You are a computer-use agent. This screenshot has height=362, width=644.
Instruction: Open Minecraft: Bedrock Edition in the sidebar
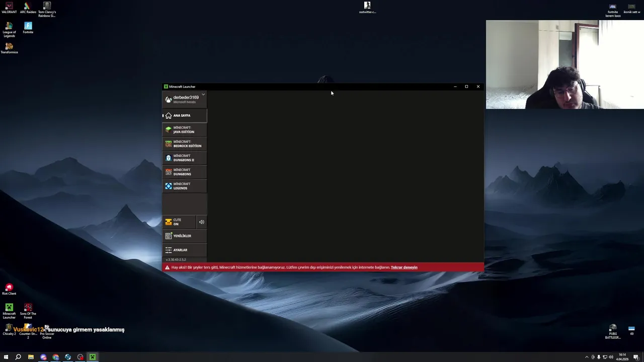185,144
